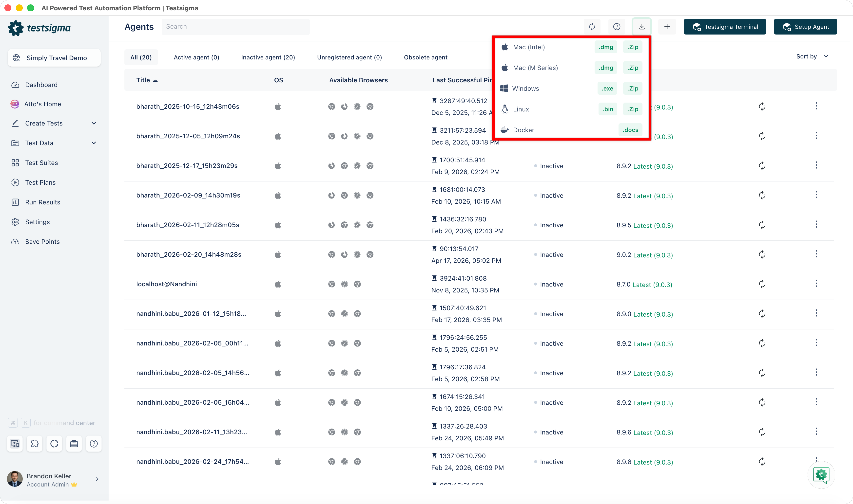The image size is (853, 504).
Task: Click Latest (9.0.3) link for bharath_2026-02-20_14h48m28s
Action: (x=653, y=255)
